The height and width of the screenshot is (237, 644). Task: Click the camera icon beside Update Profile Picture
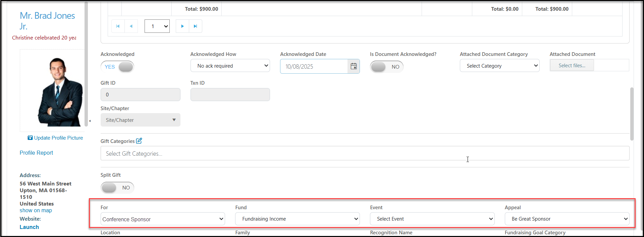click(30, 138)
